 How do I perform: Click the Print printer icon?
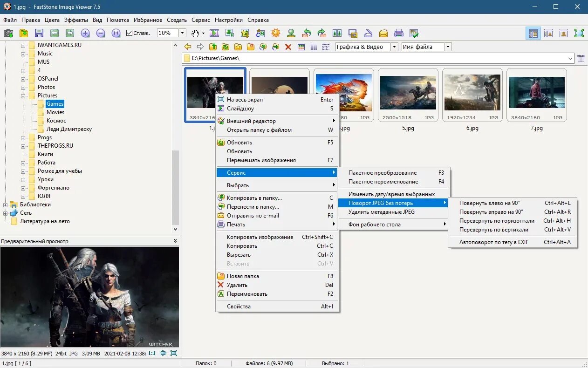click(398, 33)
